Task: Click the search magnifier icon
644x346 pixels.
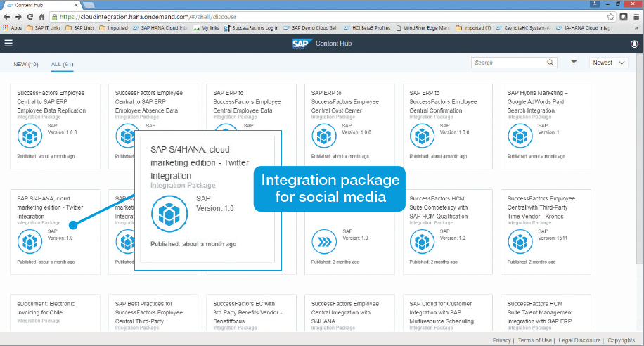Action: pyautogui.click(x=550, y=63)
